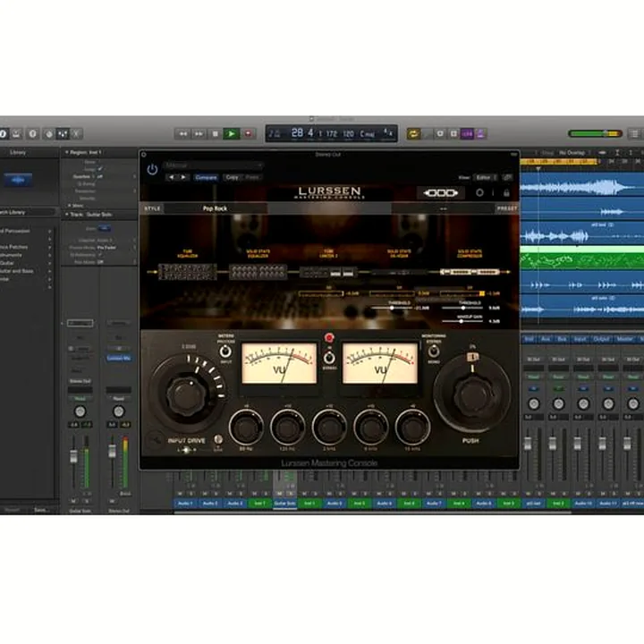Open the Smart Controls dial icon
Screen dimensions: 644x644
point(48,133)
